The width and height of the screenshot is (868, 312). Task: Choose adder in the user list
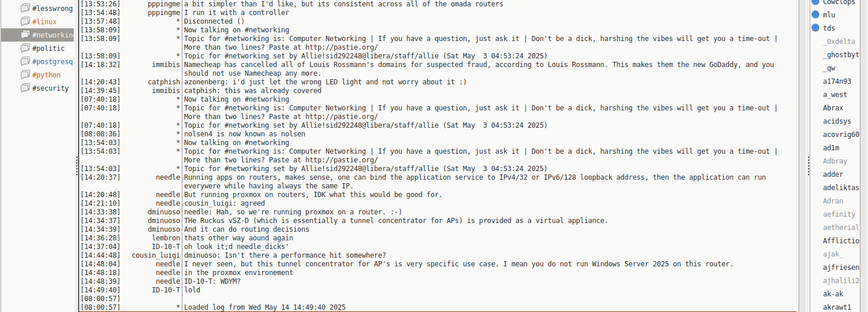pos(833,174)
